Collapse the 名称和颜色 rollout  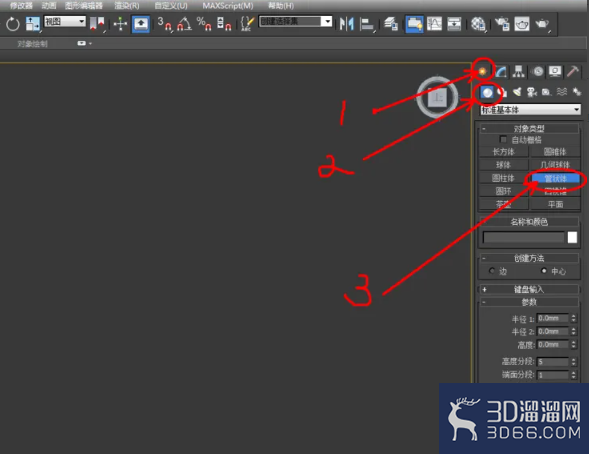529,222
